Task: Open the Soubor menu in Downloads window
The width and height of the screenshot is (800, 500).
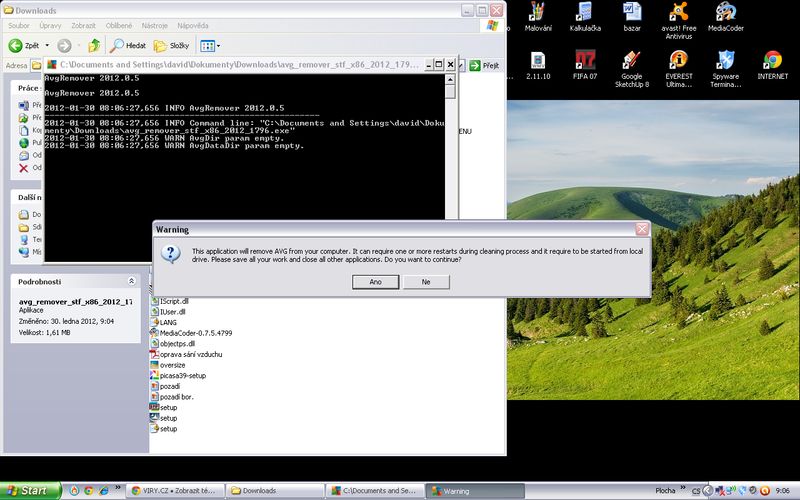Action: (19, 26)
